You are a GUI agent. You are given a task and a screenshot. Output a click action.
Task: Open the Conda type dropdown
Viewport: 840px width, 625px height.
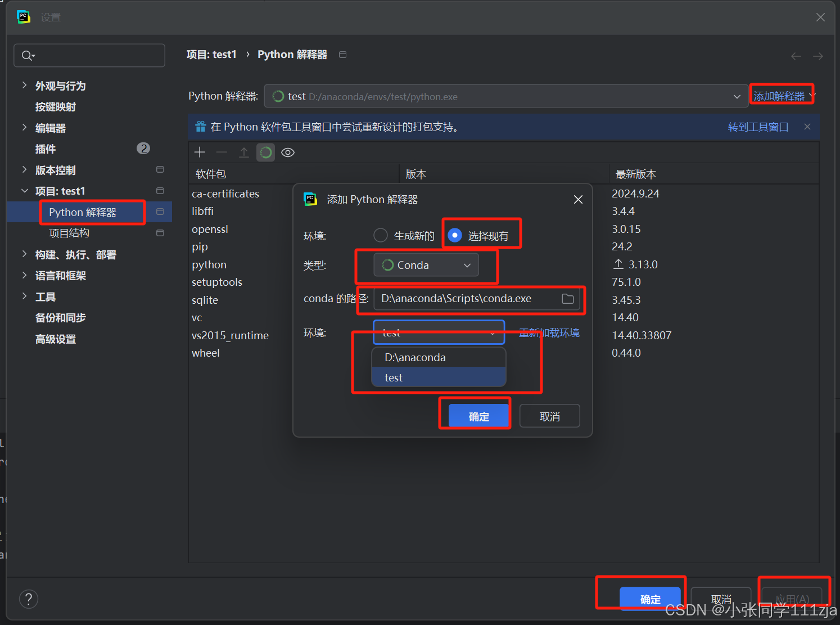[426, 265]
